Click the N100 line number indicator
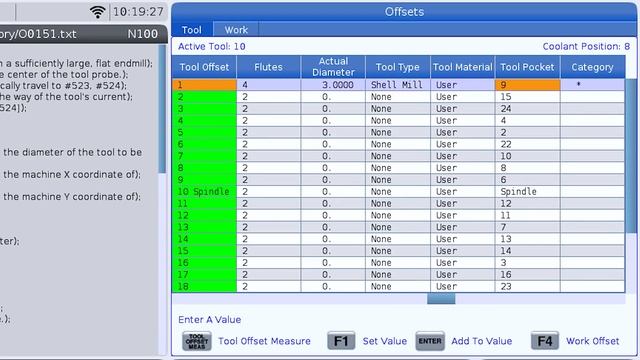Image resolution: width=640 pixels, height=360 pixels. click(x=142, y=34)
